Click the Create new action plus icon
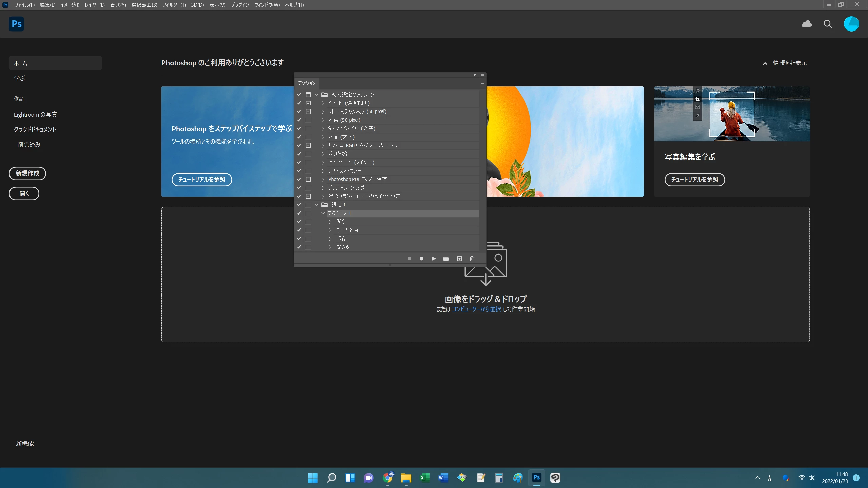The width and height of the screenshot is (868, 488). click(x=459, y=259)
